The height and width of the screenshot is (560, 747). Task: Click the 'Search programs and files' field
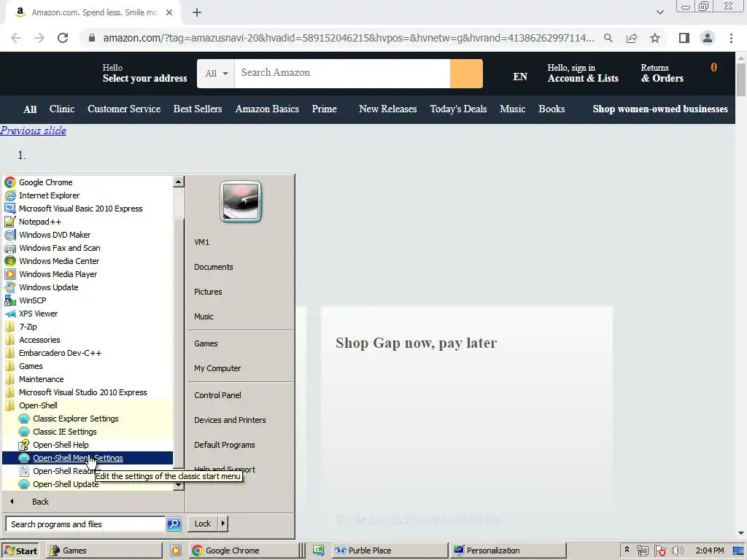86,524
